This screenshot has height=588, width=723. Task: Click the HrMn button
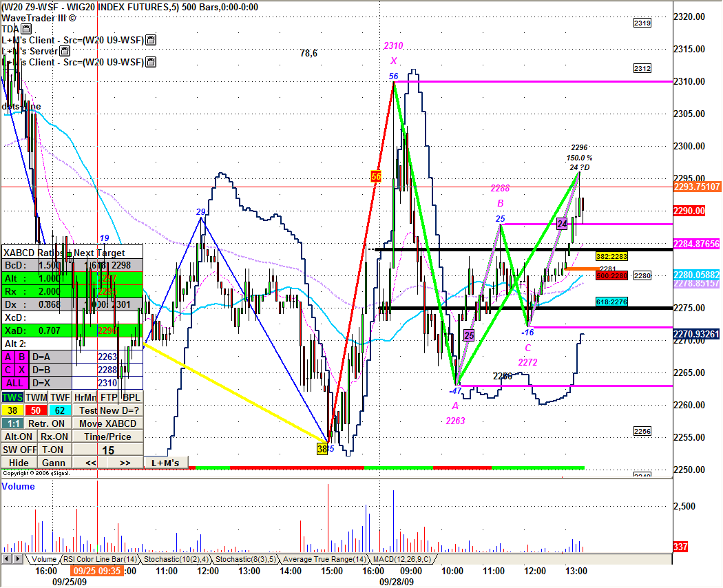[85, 397]
